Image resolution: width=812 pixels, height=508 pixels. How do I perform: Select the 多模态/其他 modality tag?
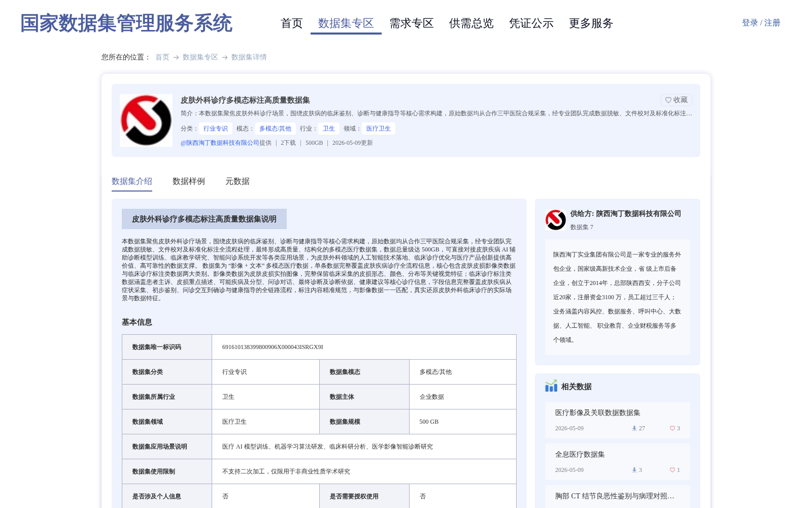pyautogui.click(x=275, y=129)
